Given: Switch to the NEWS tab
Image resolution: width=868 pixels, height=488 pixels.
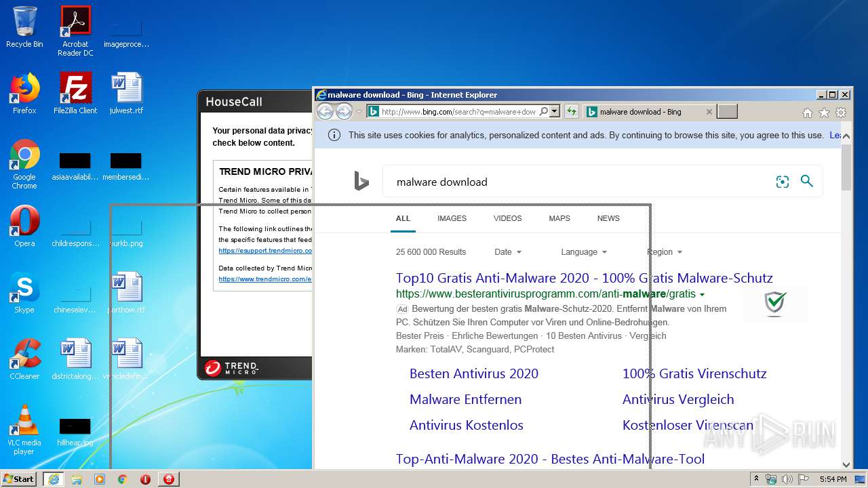Looking at the screenshot, I should 608,218.
